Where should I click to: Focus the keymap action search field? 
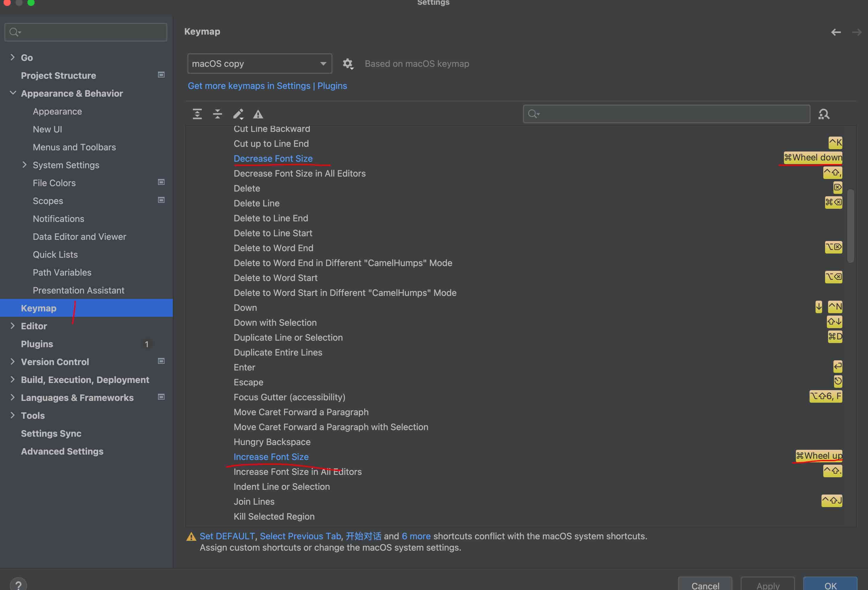pos(667,114)
